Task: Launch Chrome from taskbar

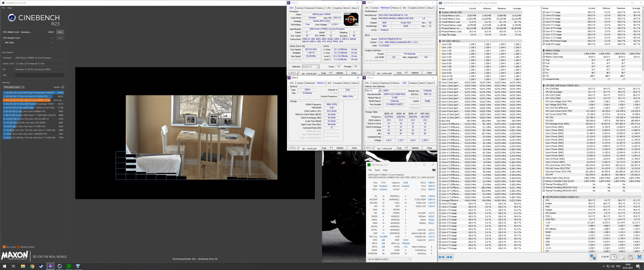Action: click(32, 266)
